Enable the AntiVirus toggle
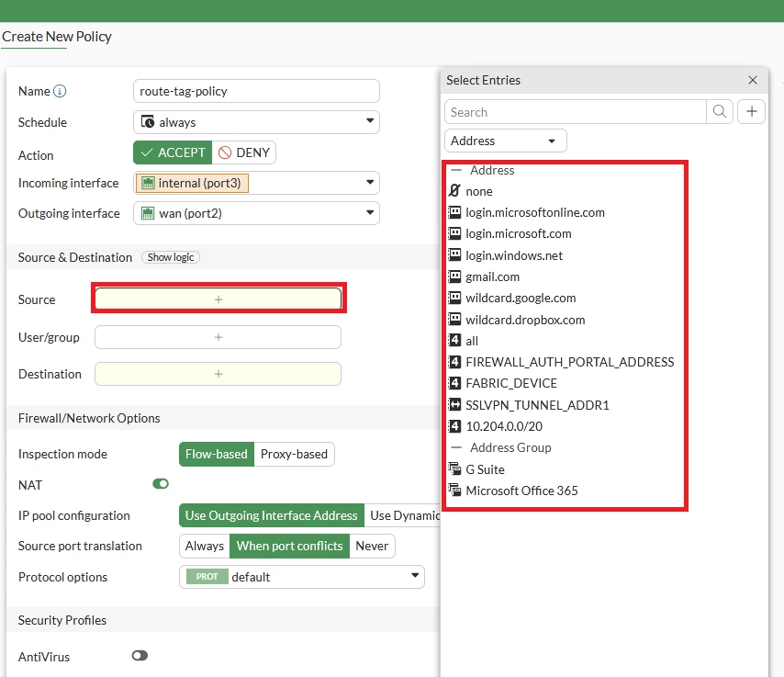 [x=140, y=656]
